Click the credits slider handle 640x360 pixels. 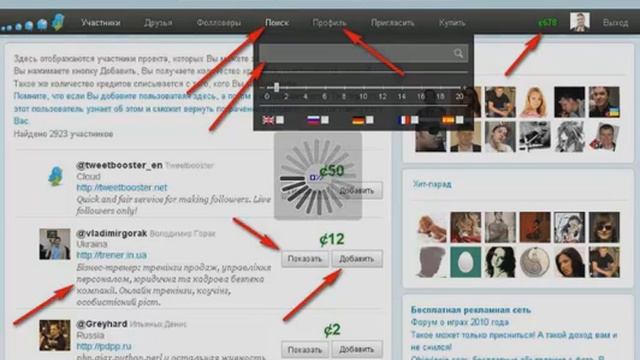click(276, 87)
